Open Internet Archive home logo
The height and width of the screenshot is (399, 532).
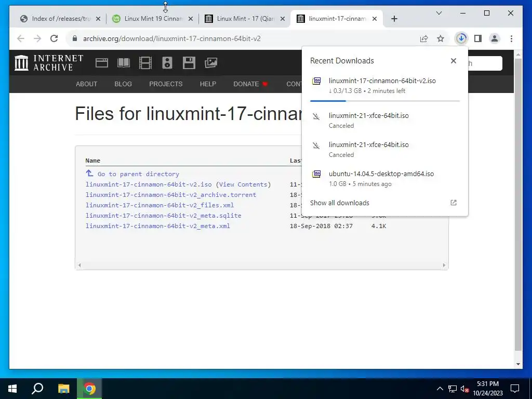[49, 63]
